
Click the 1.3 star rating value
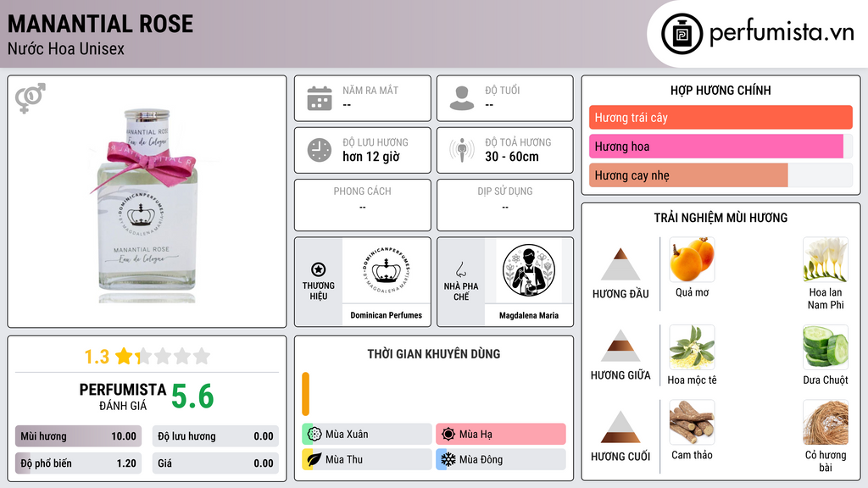[x=97, y=357]
